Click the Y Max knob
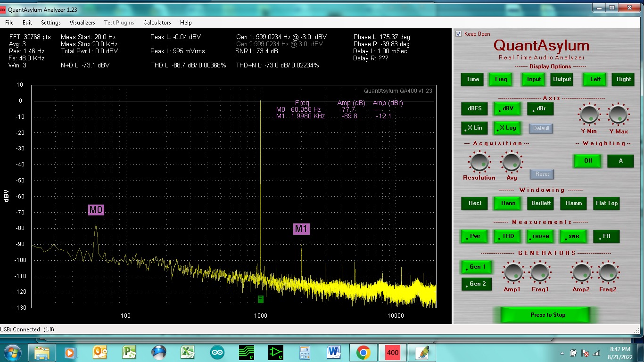This screenshot has height=362, width=644. tap(618, 115)
